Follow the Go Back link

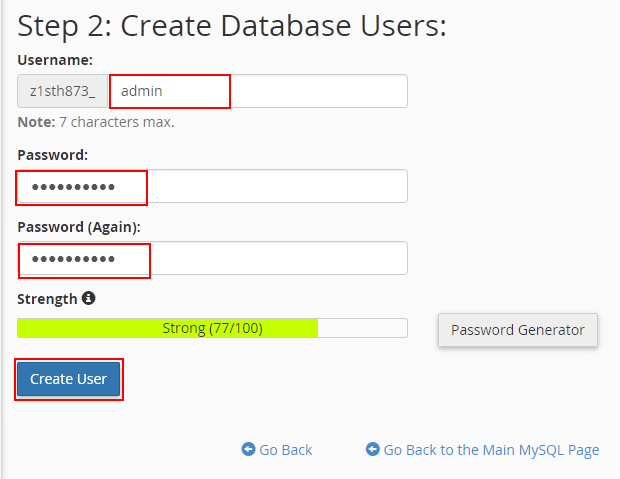[285, 450]
